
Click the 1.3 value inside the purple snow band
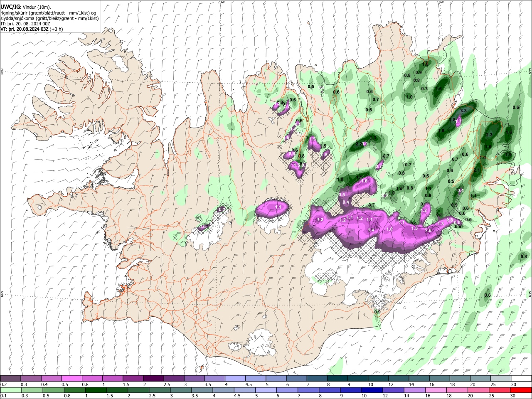point(441,224)
